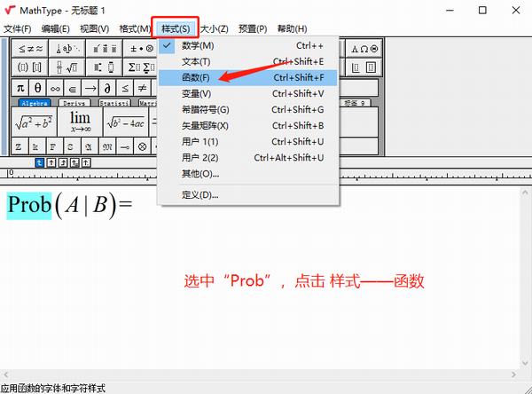Apply the 函数(F) style

(248, 78)
